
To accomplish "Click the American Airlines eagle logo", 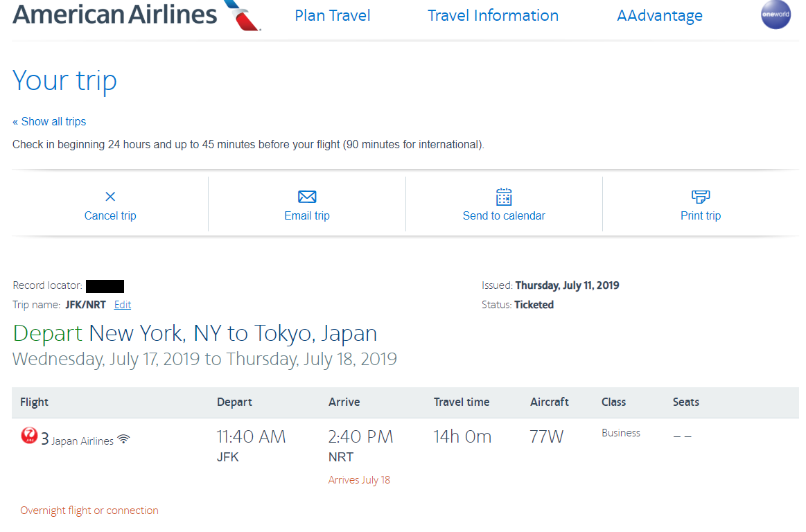I will (242, 15).
